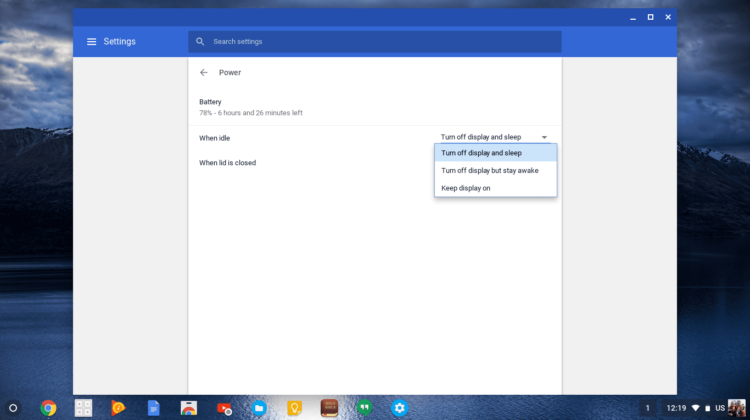Screen dimensions: 750x420
Task: Open the launcher circle button
Action: point(13,407)
